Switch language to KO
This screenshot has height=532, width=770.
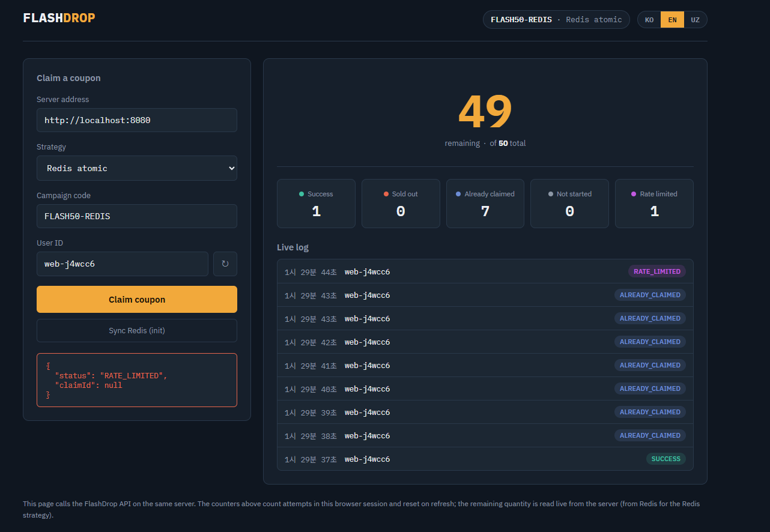[649, 20]
